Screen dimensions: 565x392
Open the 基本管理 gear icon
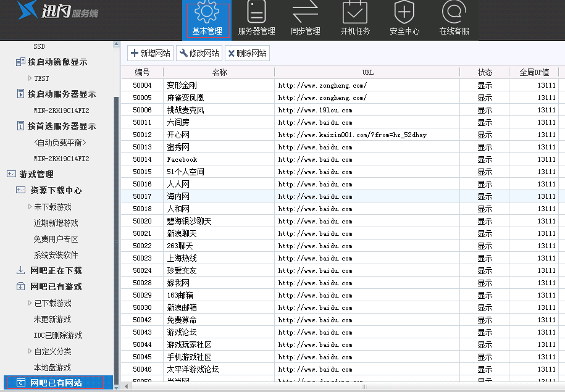click(x=206, y=12)
